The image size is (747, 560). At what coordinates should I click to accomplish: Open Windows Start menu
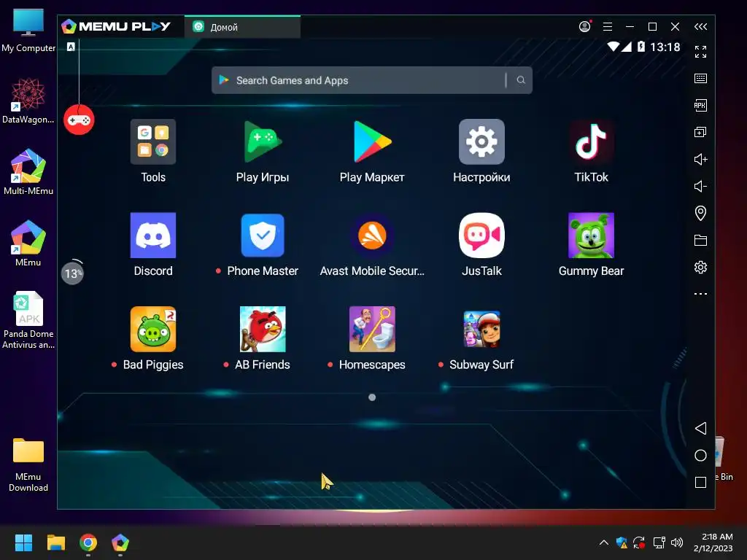23,542
